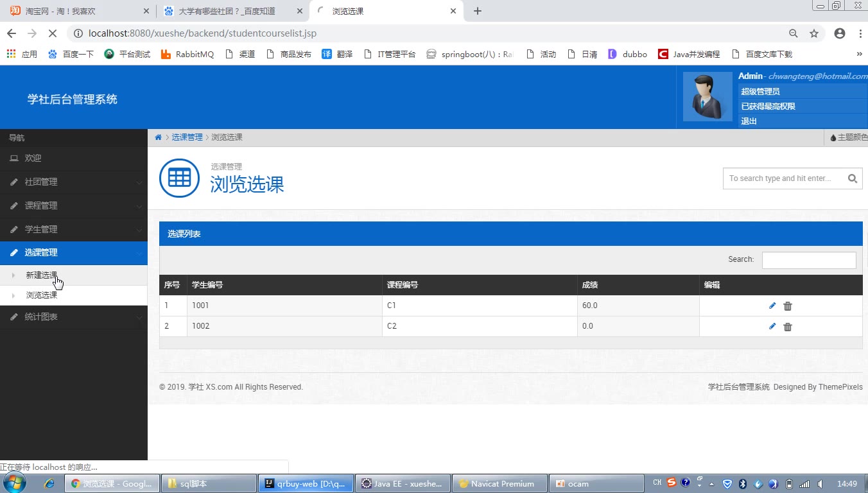Close the 浏览选课 tab

click(453, 11)
